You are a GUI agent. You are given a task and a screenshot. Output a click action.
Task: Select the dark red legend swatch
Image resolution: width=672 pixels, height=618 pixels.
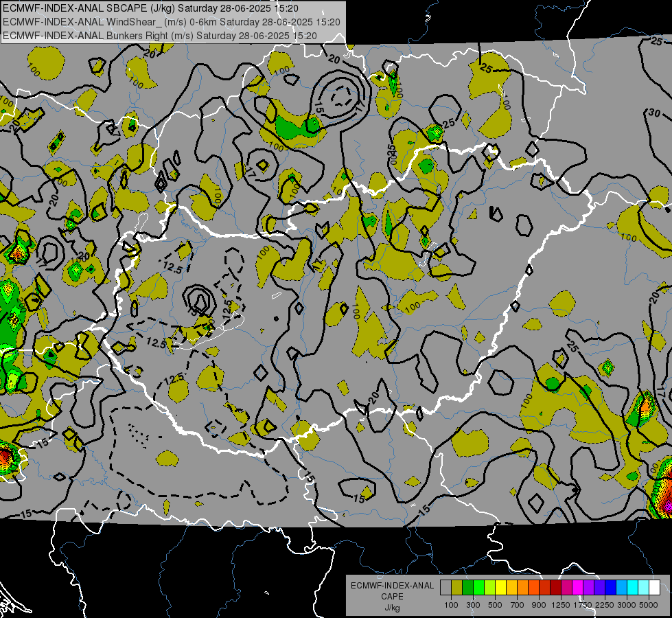pyautogui.click(x=555, y=588)
